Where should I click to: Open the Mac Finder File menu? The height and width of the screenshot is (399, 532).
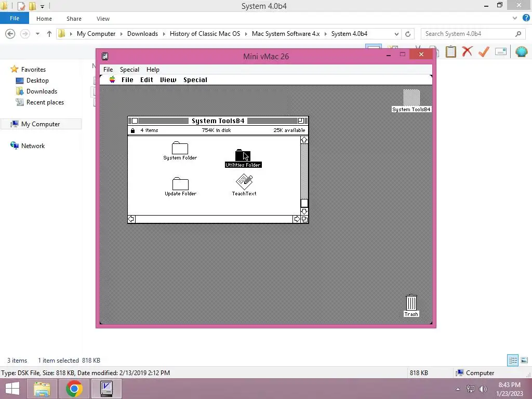127,79
